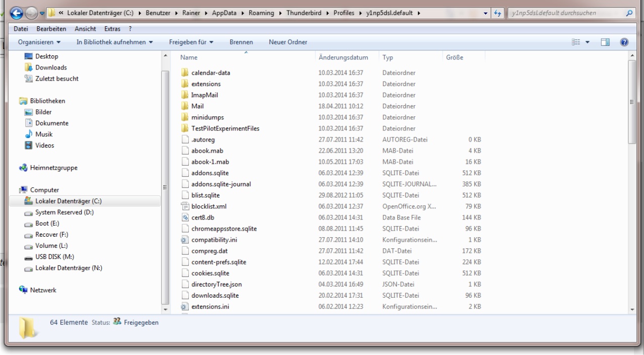Open Heimnetzgruppe in navigation pane

[22, 168]
